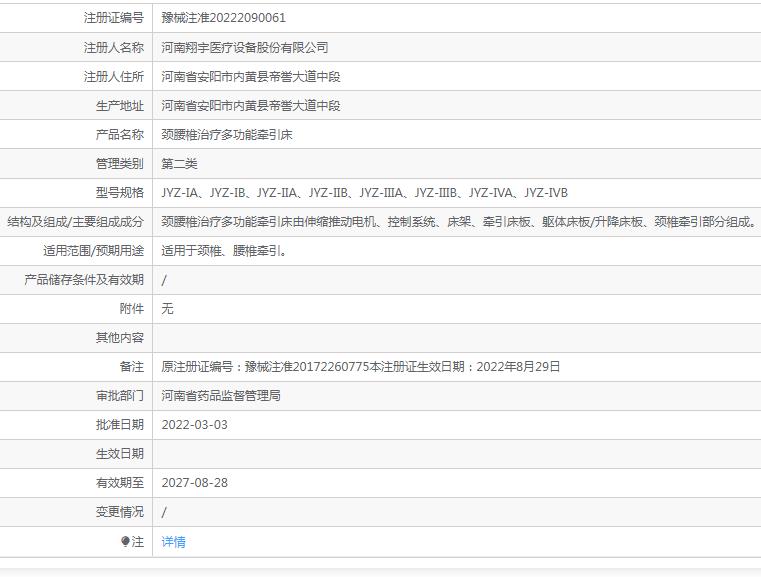This screenshot has height=577, width=761.
Task: Select the model list starting with JYZ-IA
Action: pos(364,193)
